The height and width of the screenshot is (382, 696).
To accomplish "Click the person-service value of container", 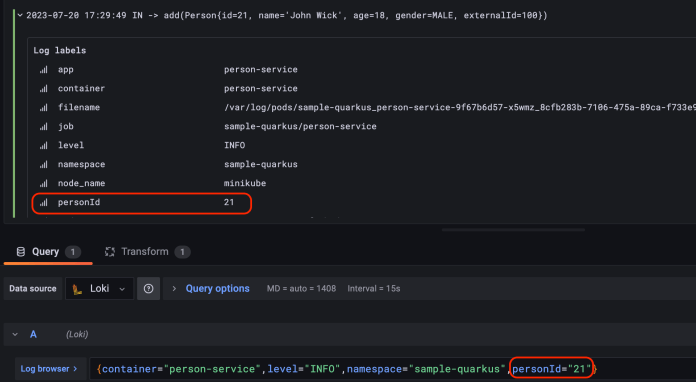I will click(261, 89).
